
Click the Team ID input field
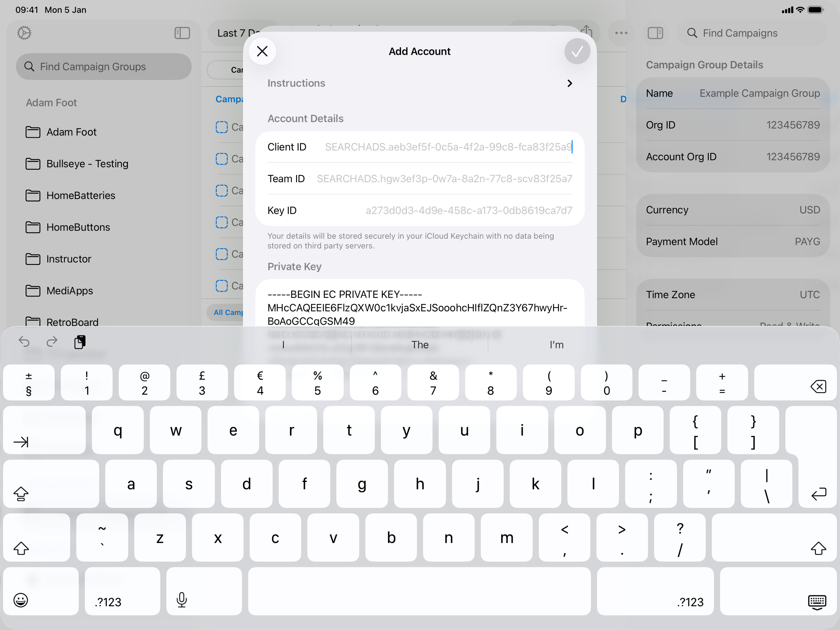(x=444, y=179)
